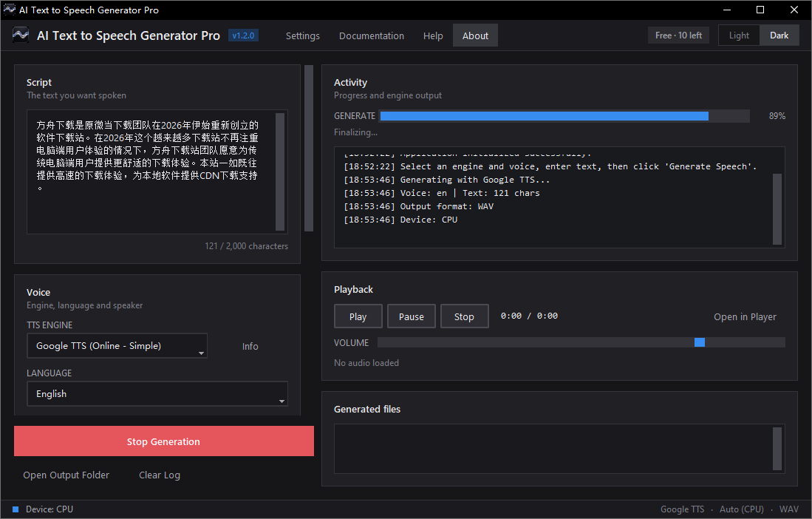Image resolution: width=812 pixels, height=519 pixels.
Task: Switch to the Light theme
Action: click(x=739, y=35)
